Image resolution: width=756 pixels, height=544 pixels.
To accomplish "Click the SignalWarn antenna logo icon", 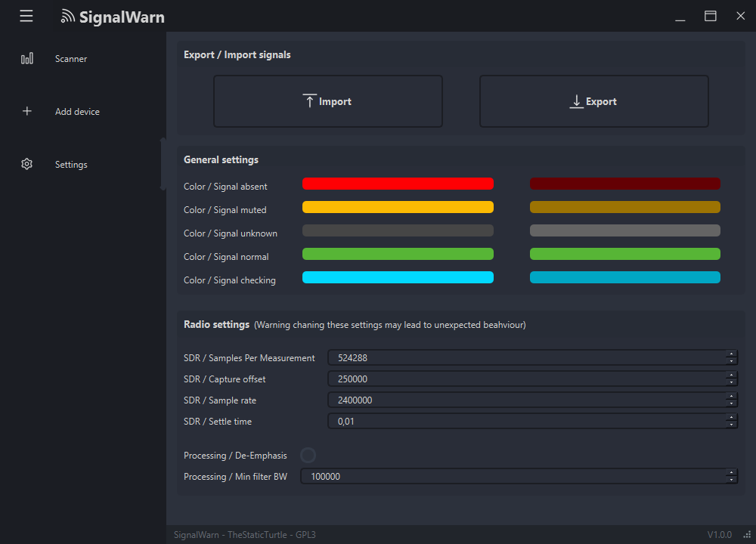I will (x=69, y=16).
